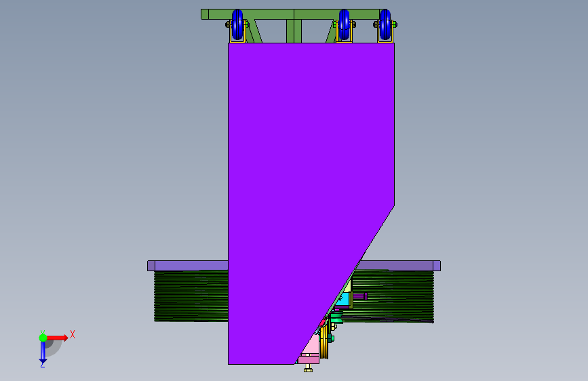The height and width of the screenshot is (381, 588).
Task: Click the rightmost blue caster wheel
Action: coord(385,25)
